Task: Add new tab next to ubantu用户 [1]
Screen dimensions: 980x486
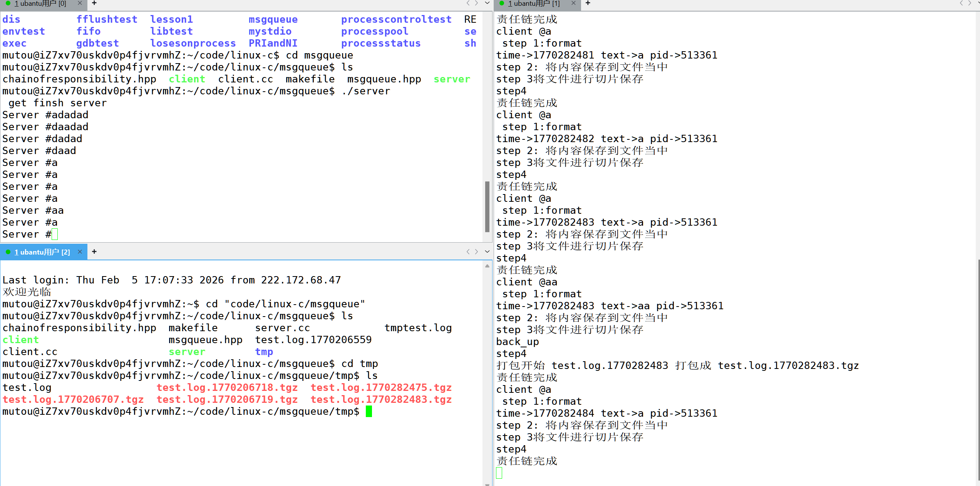Action: (x=588, y=3)
